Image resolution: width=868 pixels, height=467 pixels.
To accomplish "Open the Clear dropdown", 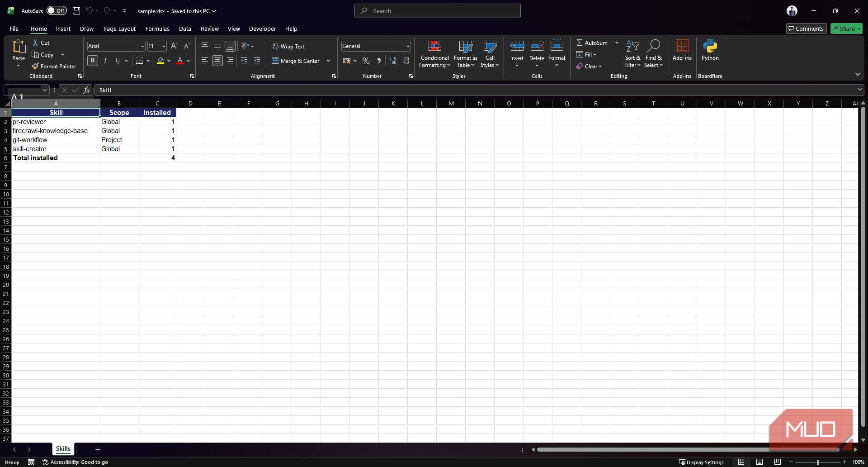I will tap(589, 66).
